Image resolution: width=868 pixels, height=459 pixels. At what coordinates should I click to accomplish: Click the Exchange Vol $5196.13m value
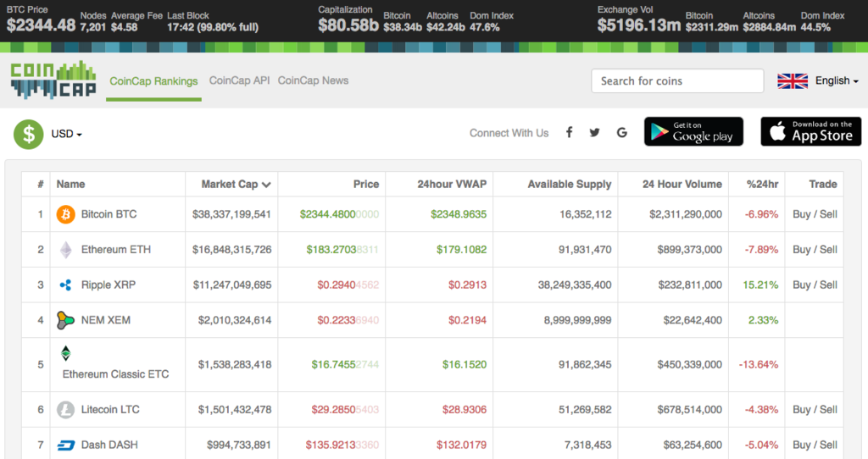pos(639,25)
